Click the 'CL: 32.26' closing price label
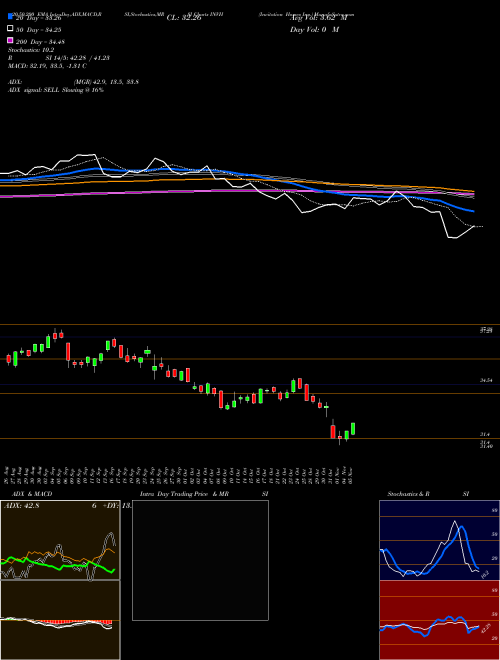The width and height of the screenshot is (500, 660). (184, 18)
